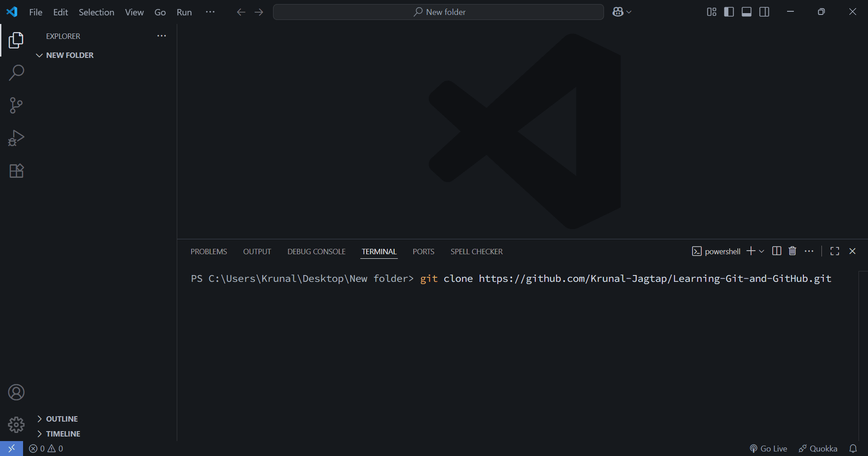Open notifications bell icon
This screenshot has width=868, height=456.
(853, 449)
